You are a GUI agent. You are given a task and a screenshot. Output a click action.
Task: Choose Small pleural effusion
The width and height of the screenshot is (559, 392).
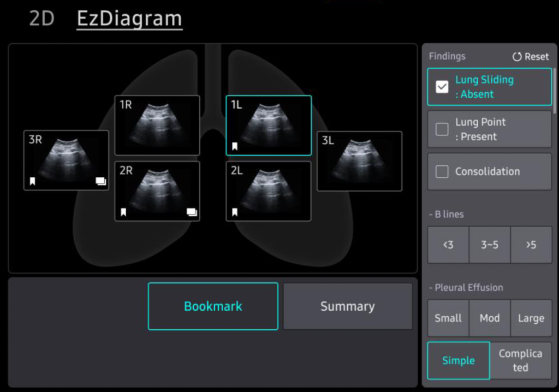[x=448, y=318]
